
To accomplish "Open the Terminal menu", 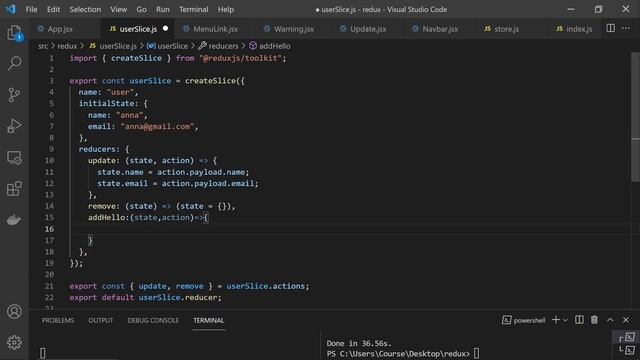I will (193, 9).
